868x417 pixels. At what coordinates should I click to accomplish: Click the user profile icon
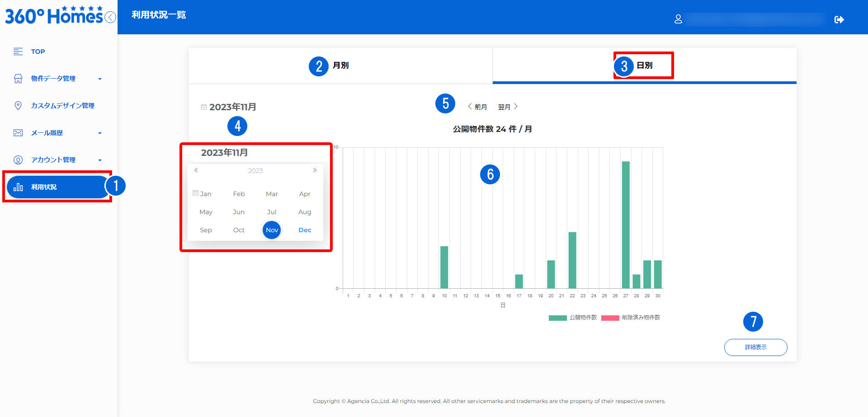pos(678,19)
